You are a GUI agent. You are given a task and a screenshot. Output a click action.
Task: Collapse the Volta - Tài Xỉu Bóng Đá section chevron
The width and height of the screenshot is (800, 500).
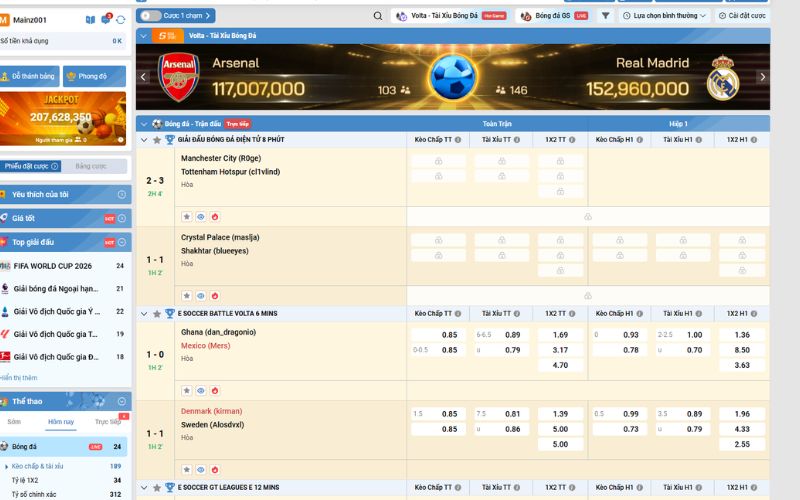144,36
